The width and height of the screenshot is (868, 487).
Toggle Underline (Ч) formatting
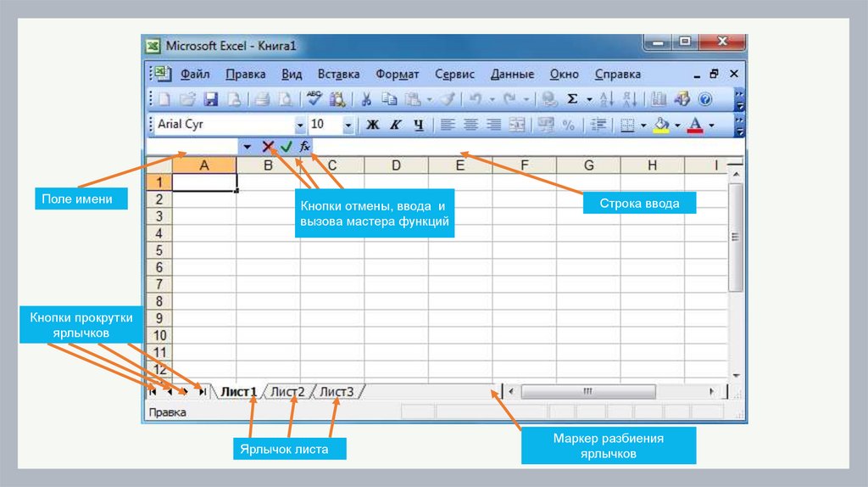(419, 125)
